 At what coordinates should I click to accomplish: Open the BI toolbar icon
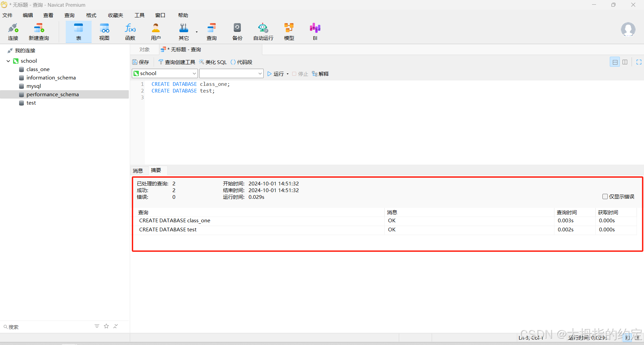click(315, 32)
